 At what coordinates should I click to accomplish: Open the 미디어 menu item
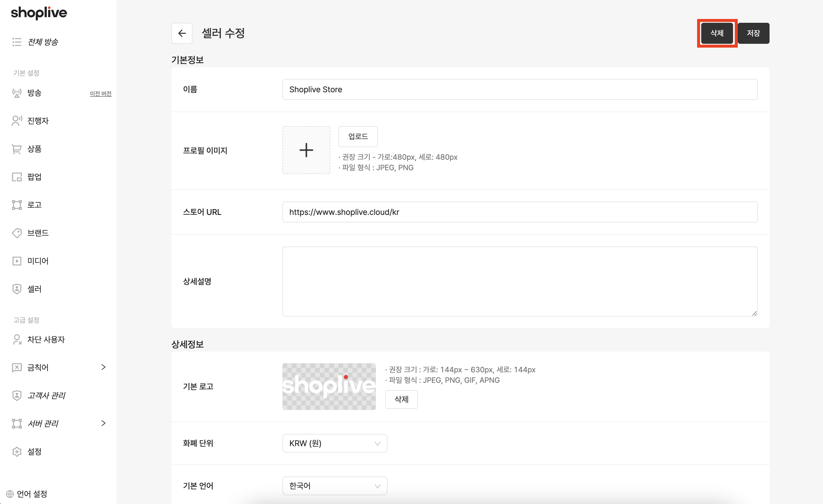(x=38, y=261)
